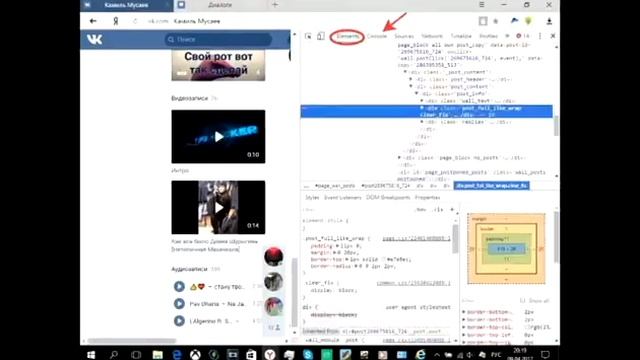Open Xbox app from taskbar
The height and width of the screenshot is (360, 640).
click(195, 354)
